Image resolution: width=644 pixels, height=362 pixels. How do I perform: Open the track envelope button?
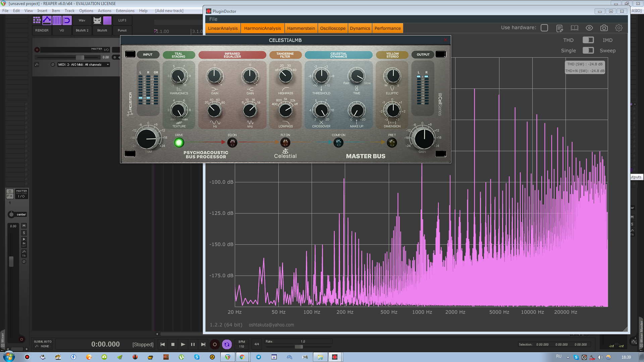pos(37,65)
